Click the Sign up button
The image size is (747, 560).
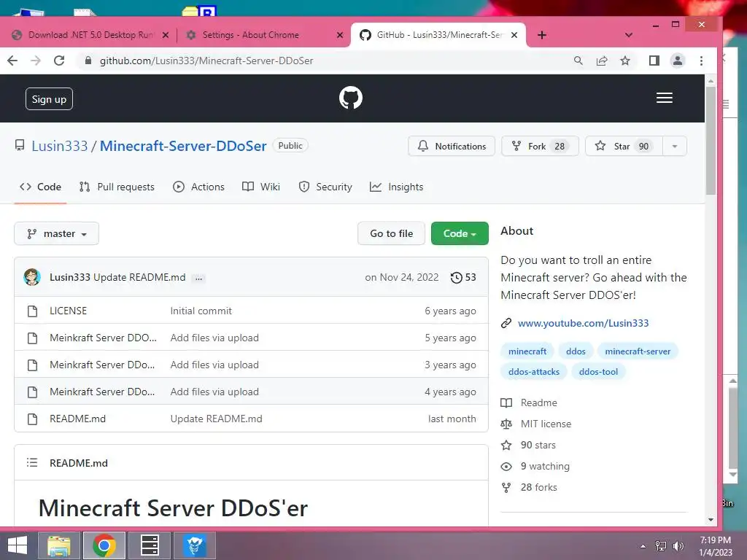click(x=49, y=99)
